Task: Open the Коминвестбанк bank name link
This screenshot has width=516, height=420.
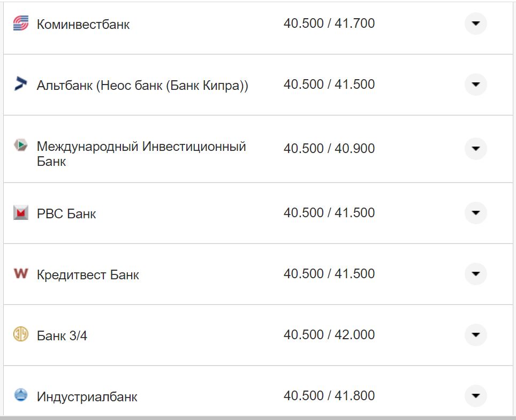Action: coord(83,25)
